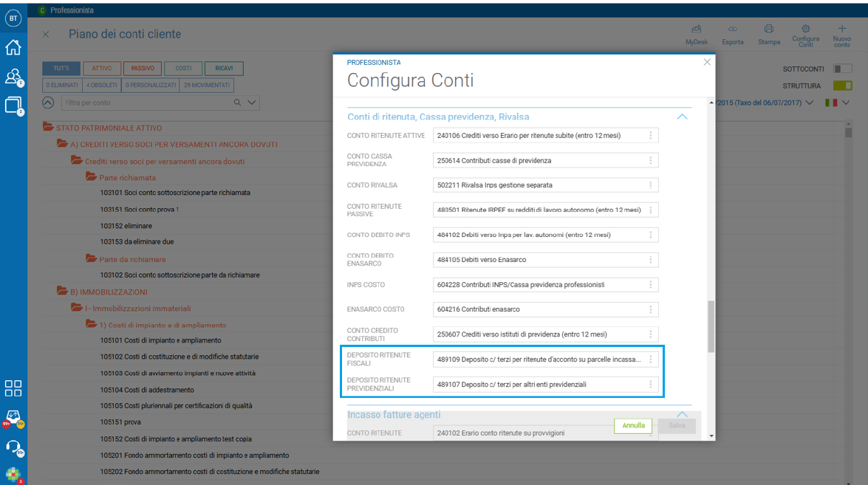Click the Annulla button
Screen dimensions: 868x485
point(633,426)
